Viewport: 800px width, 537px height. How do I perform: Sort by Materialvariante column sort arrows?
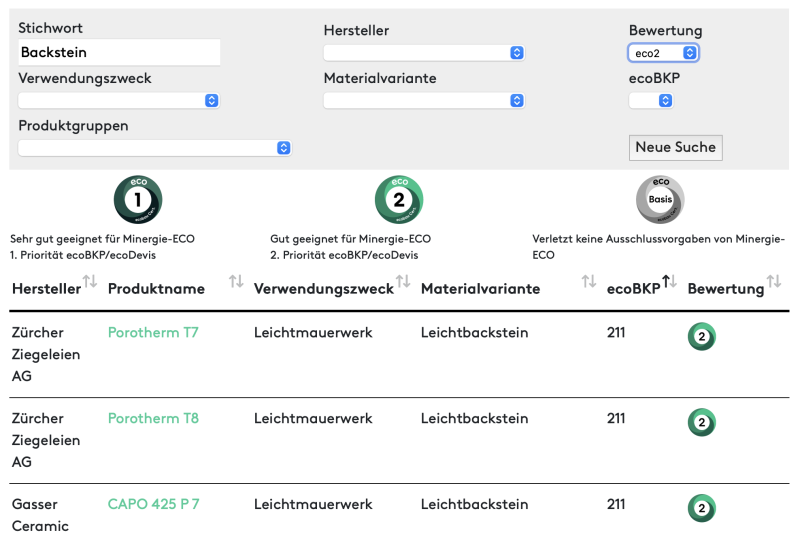tap(589, 281)
